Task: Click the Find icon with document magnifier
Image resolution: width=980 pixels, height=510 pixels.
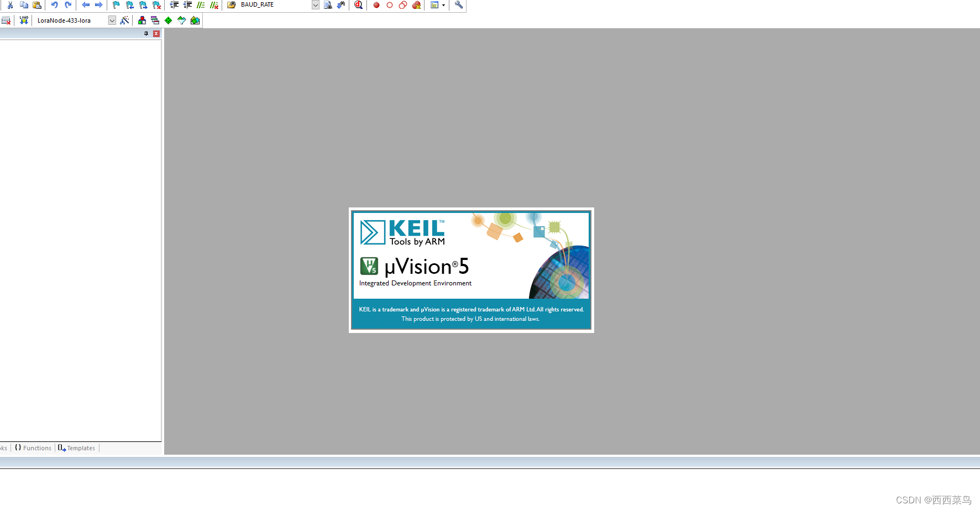Action: [328, 5]
